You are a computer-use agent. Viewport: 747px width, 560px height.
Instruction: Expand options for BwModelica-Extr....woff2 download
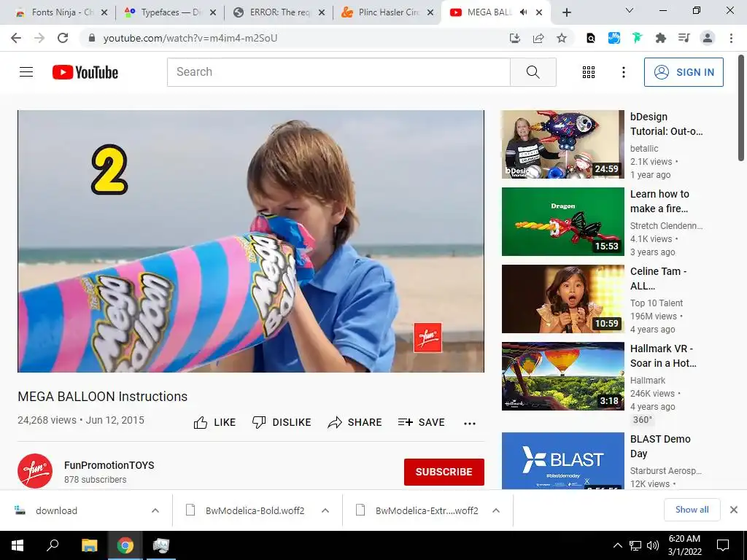point(496,510)
